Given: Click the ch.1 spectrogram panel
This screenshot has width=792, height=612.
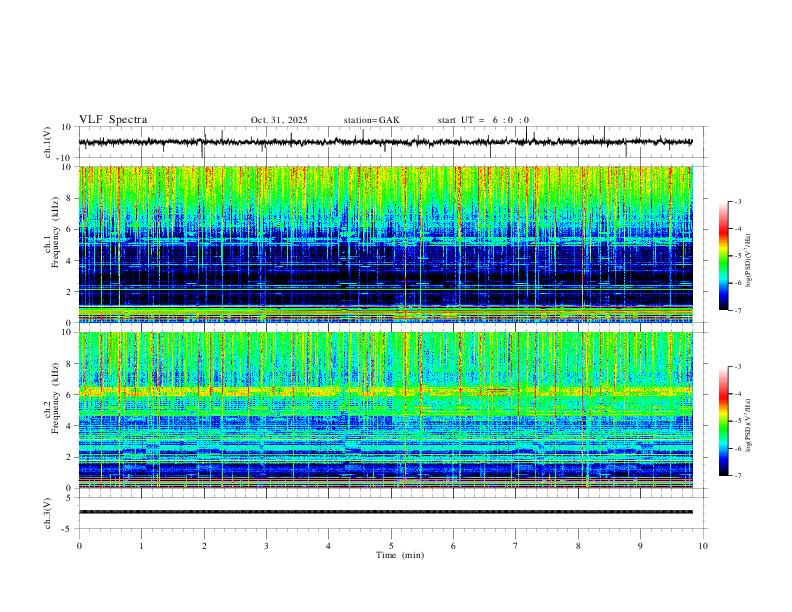Looking at the screenshot, I should point(386,244).
